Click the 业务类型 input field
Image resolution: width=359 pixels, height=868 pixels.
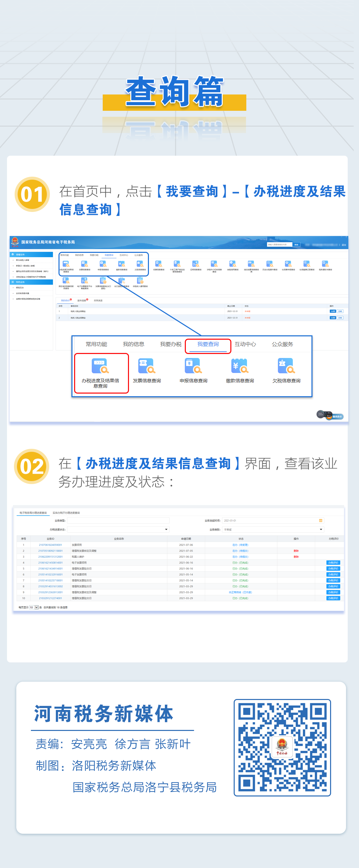point(118,521)
